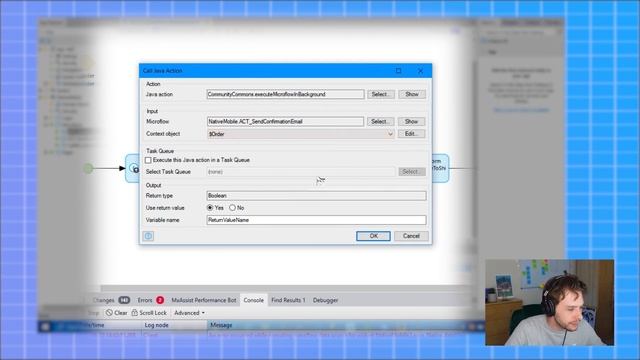Select a different Java action
Image resolution: width=640 pixels, height=360 pixels.
(381, 94)
